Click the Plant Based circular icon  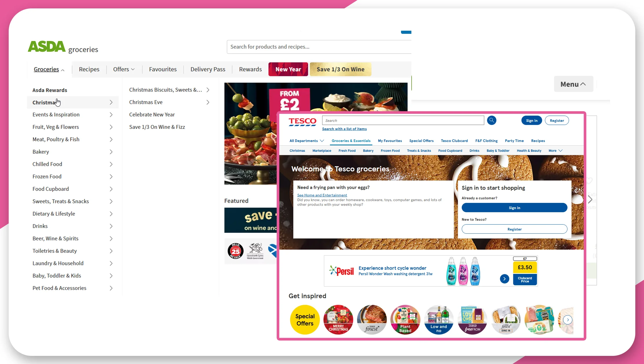tap(405, 319)
